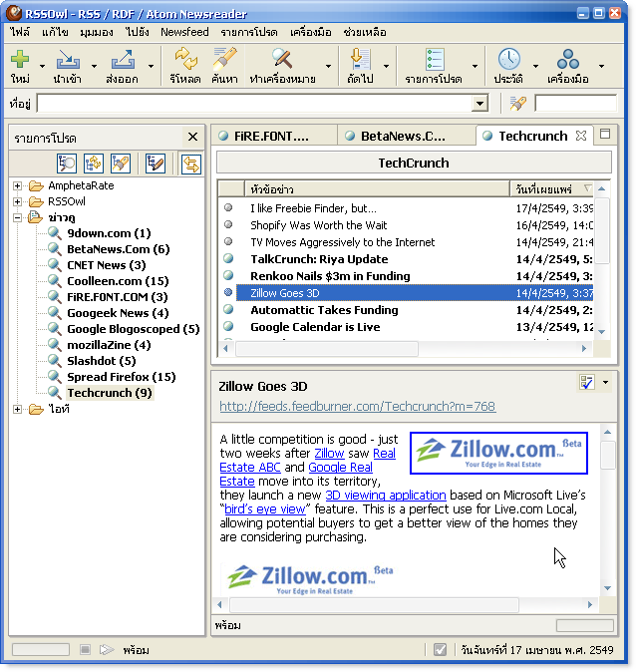Image resolution: width=636 pixels, height=672 pixels.
Task: Click the Next unread news icon
Action: click(x=360, y=59)
